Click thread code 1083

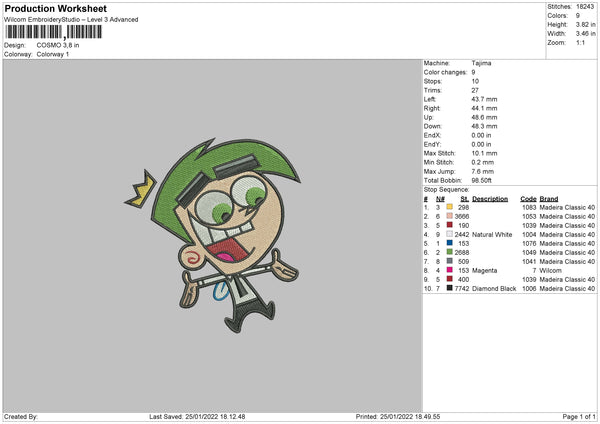pos(529,207)
